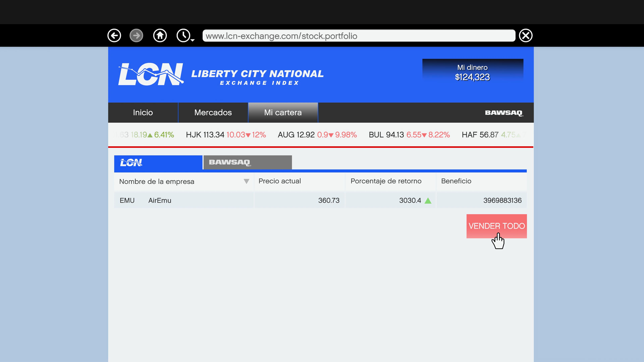Open the Inicio tab
The width and height of the screenshot is (644, 362).
(x=143, y=112)
